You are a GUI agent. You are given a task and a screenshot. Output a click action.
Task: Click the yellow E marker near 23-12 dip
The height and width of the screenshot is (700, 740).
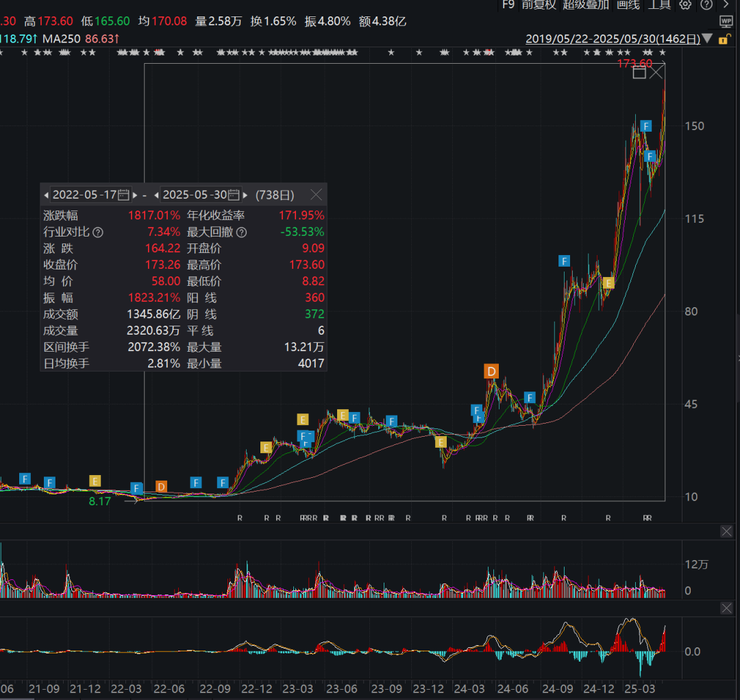coord(441,442)
